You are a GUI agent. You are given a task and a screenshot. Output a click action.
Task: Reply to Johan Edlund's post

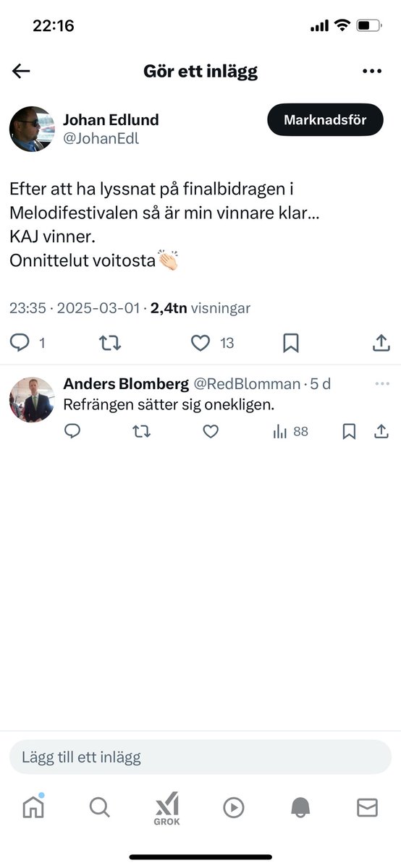tap(20, 343)
